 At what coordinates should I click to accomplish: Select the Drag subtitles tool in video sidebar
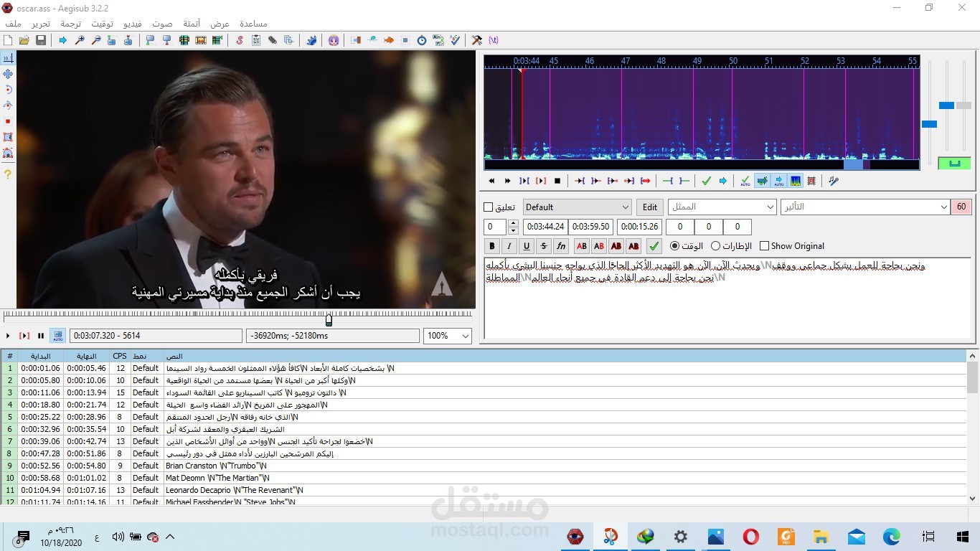pos(8,74)
